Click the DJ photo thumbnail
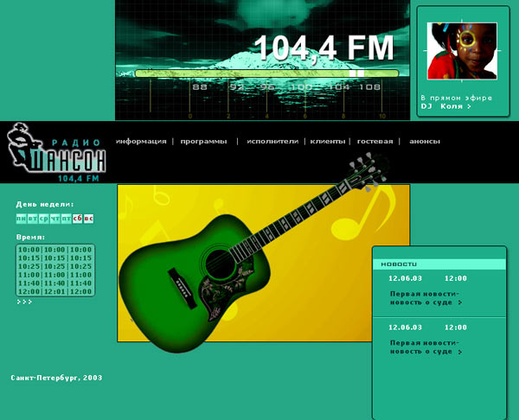The image size is (519, 420). coord(462,51)
